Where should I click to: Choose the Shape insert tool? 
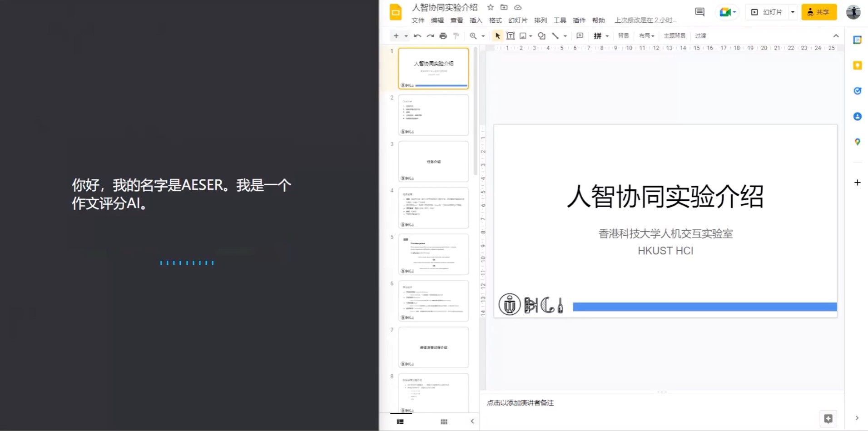click(541, 35)
